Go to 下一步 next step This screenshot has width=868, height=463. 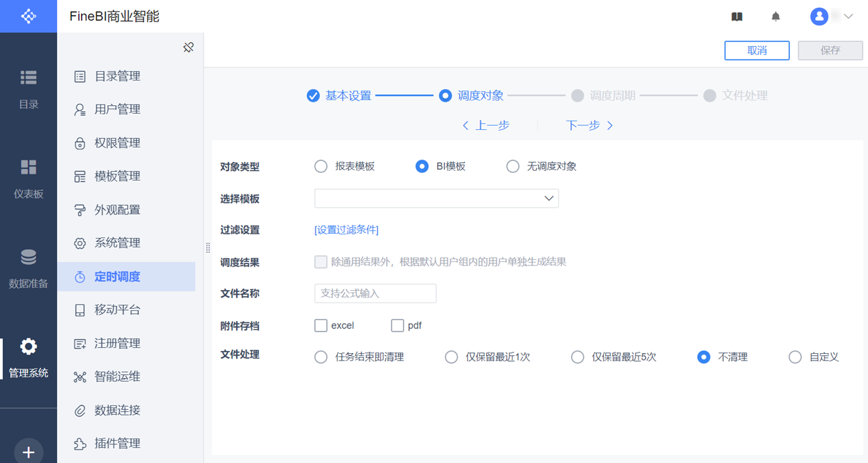tap(589, 125)
